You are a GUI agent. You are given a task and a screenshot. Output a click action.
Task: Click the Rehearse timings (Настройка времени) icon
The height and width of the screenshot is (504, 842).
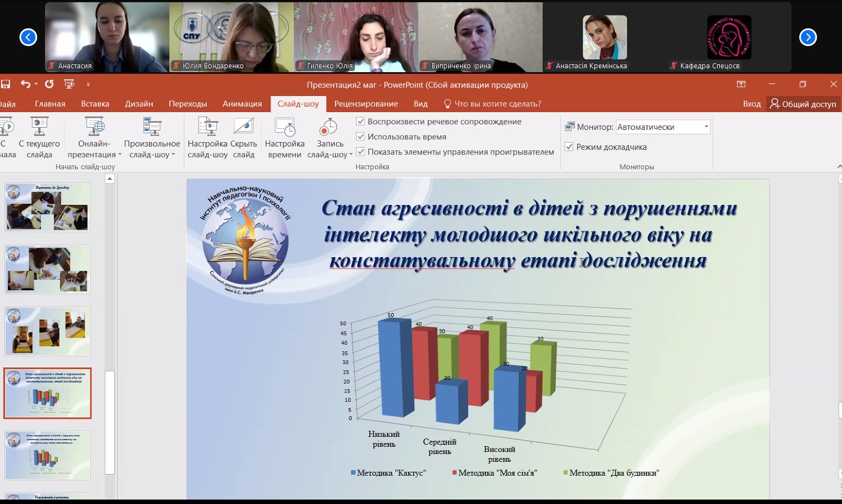(x=285, y=127)
